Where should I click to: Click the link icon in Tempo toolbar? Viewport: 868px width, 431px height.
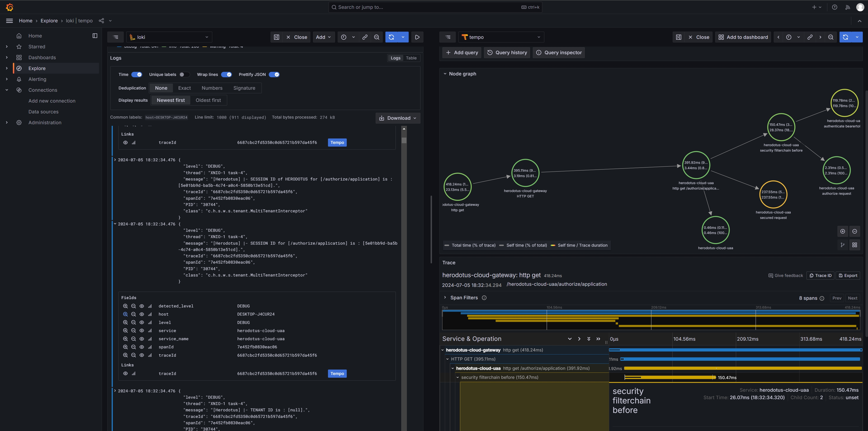point(810,37)
